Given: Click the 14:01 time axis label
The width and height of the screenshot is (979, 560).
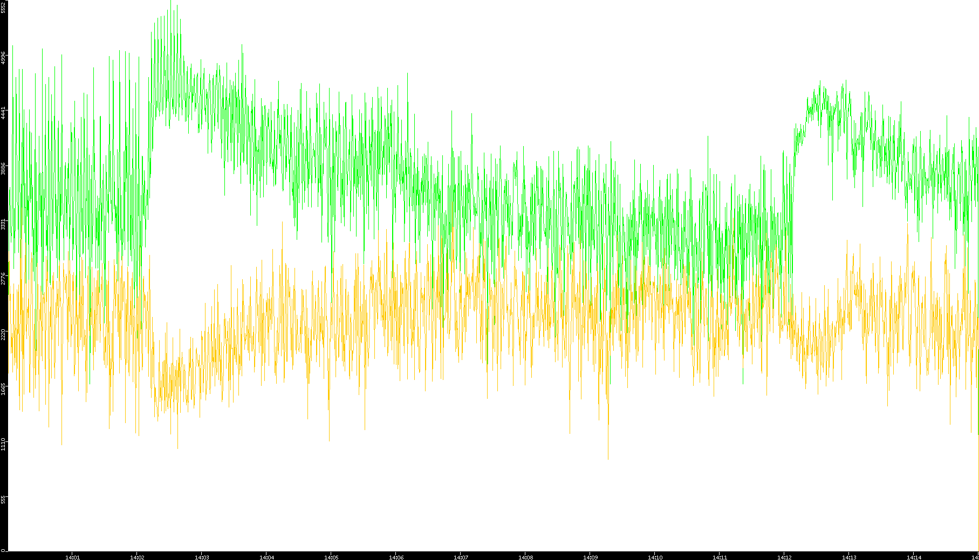Looking at the screenshot, I should tap(72, 557).
